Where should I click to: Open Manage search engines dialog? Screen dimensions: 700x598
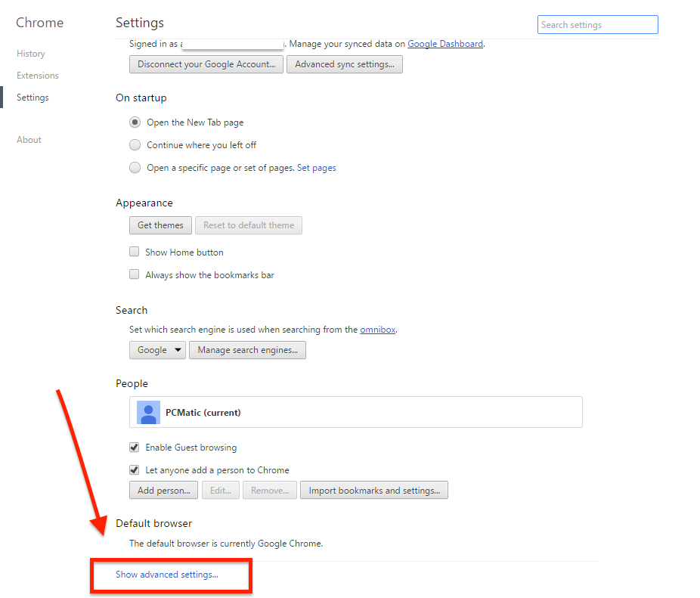coord(247,350)
